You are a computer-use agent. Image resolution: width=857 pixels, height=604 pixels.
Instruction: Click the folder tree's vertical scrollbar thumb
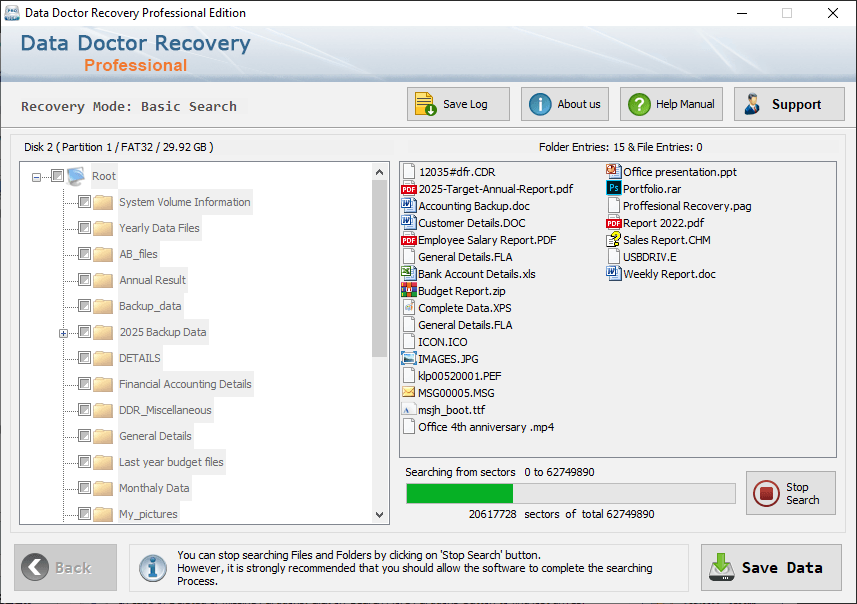coord(380,268)
